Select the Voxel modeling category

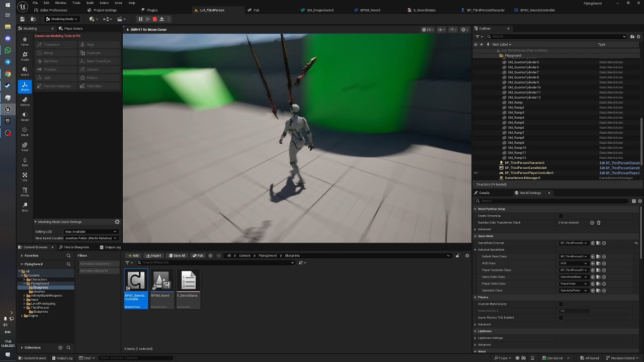point(25,147)
